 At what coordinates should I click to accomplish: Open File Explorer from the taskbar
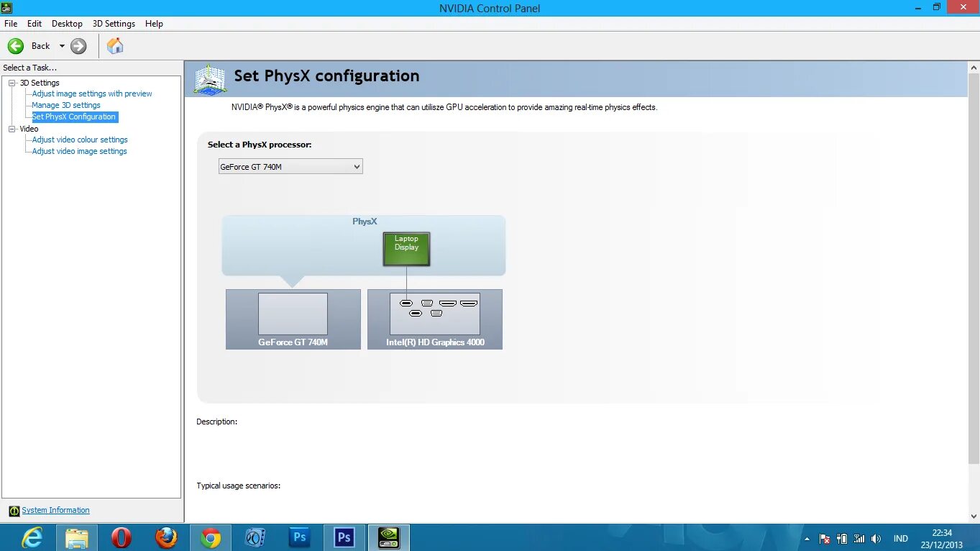[77, 537]
